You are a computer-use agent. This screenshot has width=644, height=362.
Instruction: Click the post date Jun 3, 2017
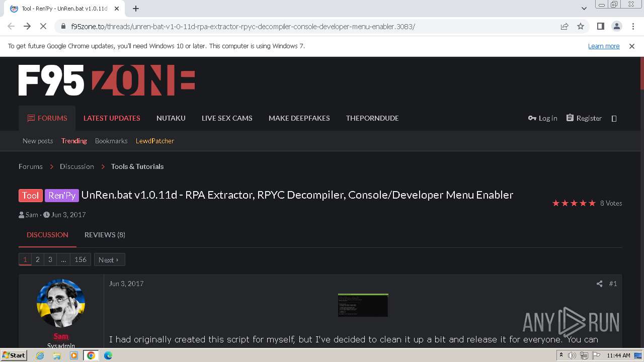[126, 284]
